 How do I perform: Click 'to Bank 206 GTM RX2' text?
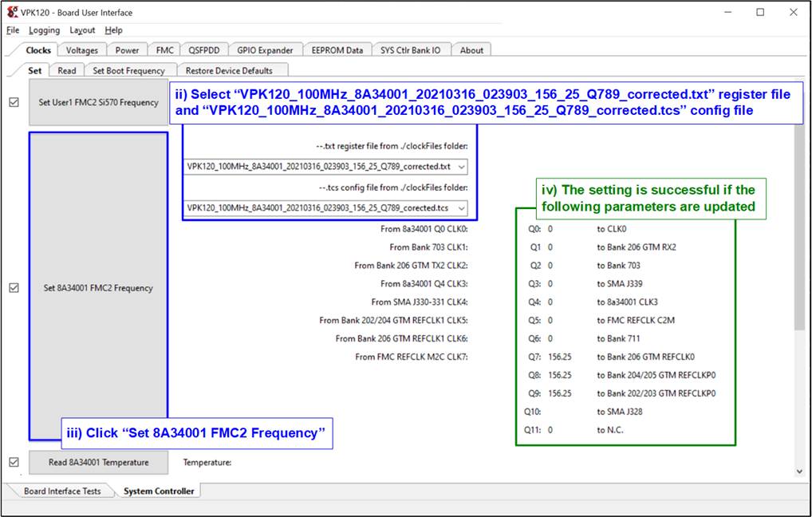click(x=637, y=247)
